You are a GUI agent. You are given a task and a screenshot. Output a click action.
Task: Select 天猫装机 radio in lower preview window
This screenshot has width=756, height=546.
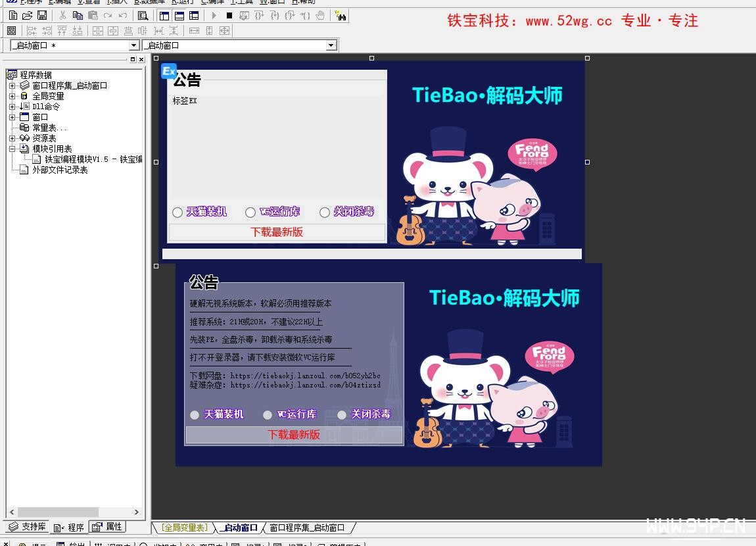click(x=195, y=415)
